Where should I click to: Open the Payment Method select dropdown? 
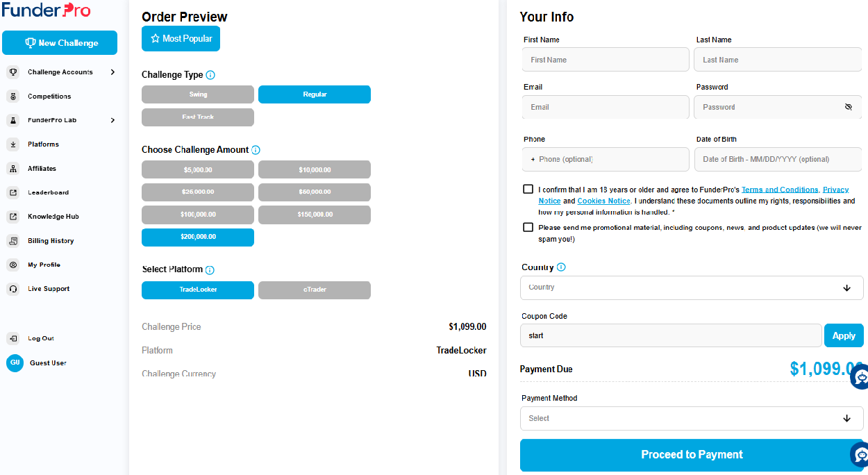coord(692,418)
